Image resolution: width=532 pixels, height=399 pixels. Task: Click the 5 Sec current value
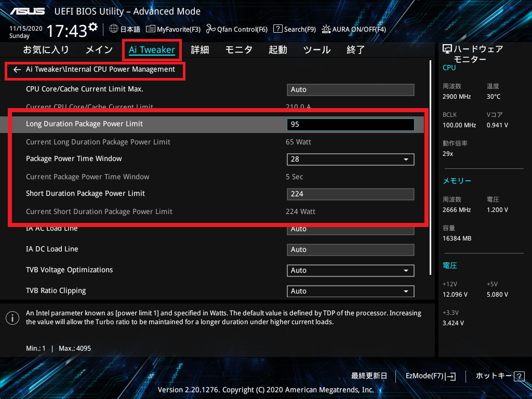pos(295,177)
